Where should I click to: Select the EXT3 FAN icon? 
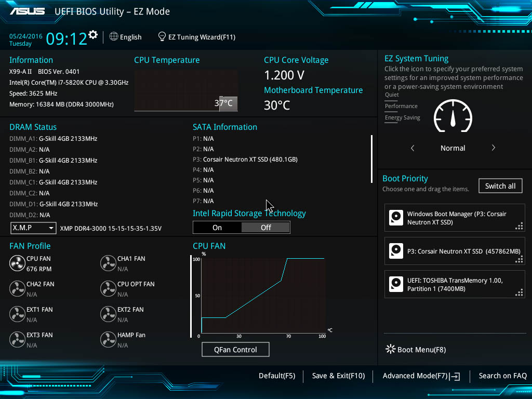point(17,340)
